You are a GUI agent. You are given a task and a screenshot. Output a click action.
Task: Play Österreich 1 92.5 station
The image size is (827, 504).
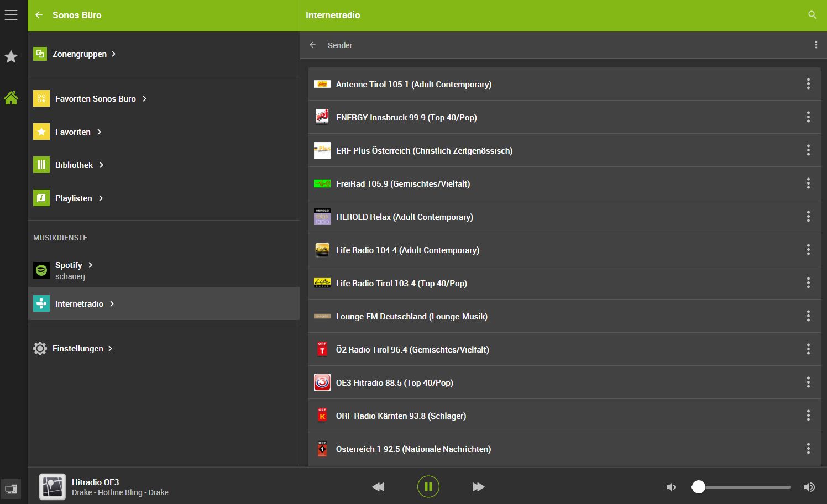click(x=564, y=449)
